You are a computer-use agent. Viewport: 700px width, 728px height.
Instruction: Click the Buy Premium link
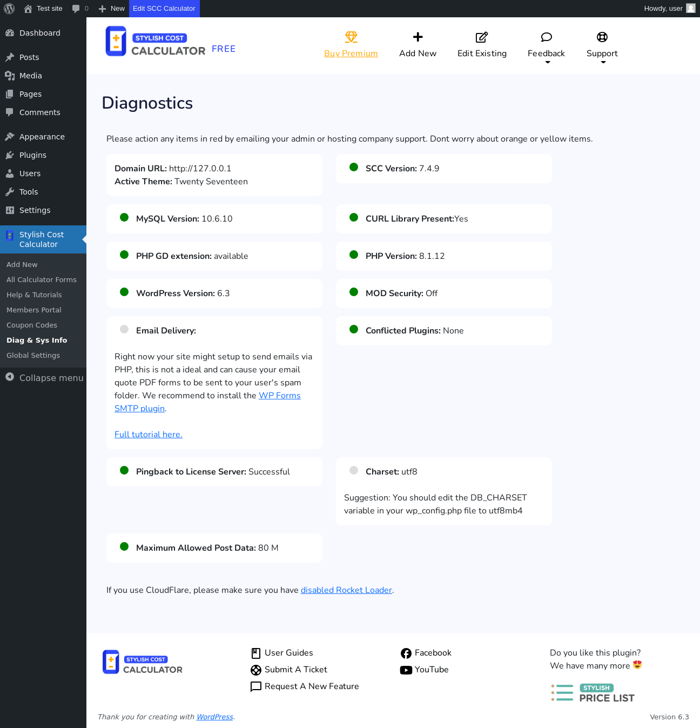tap(351, 54)
